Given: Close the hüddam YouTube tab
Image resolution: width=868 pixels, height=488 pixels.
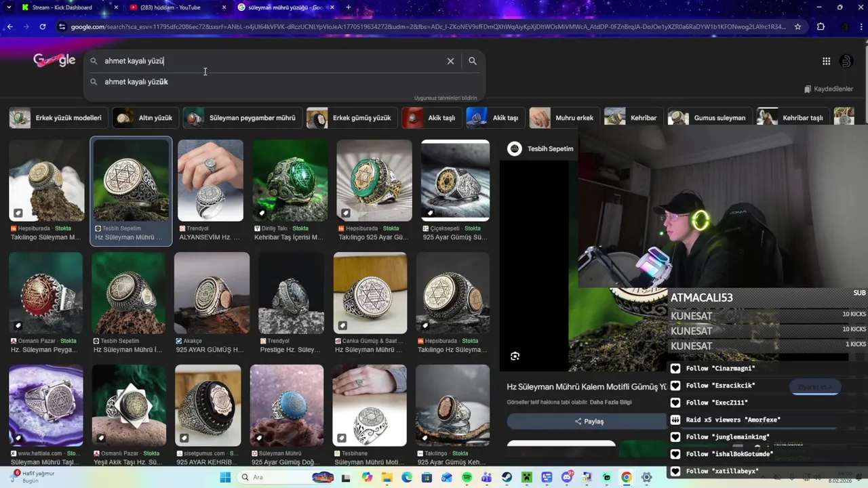Looking at the screenshot, I should point(224,7).
